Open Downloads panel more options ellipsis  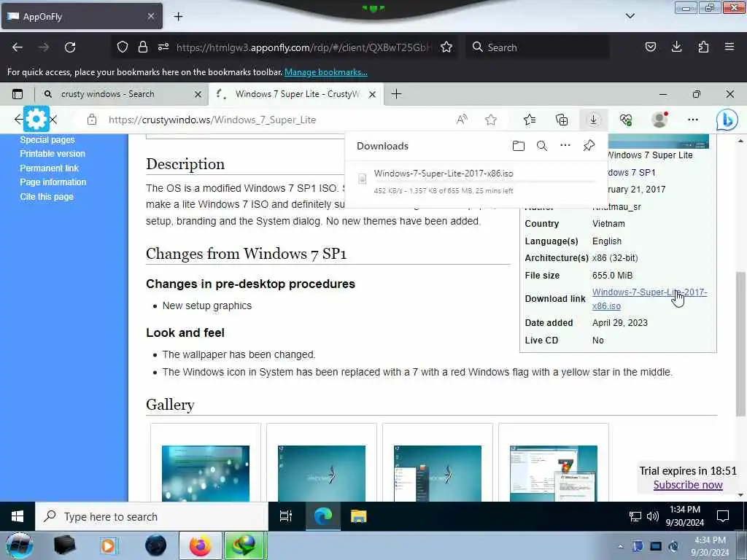point(565,145)
